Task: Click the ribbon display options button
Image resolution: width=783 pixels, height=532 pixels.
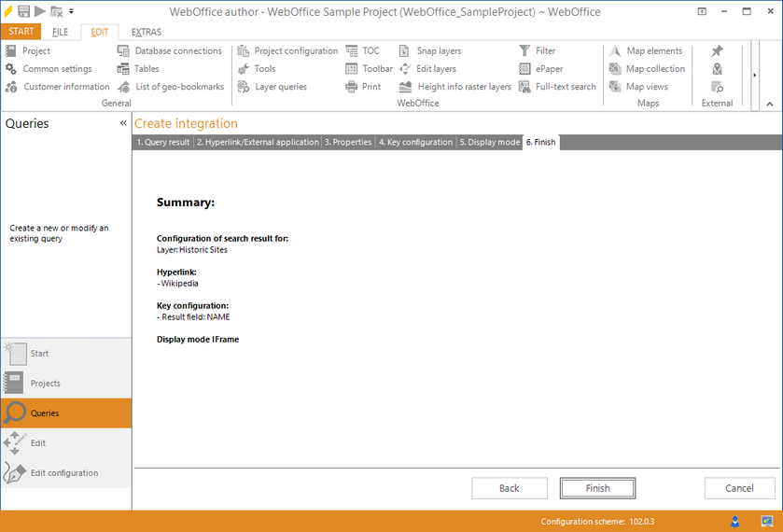Action: [702, 11]
